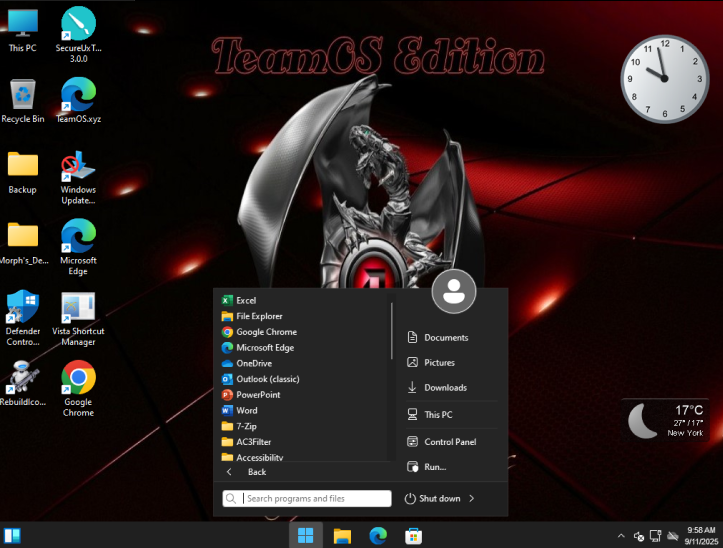Viewport: 723px width, 548px height.
Task: Click the analog clock desktop gadget
Action: coord(664,79)
